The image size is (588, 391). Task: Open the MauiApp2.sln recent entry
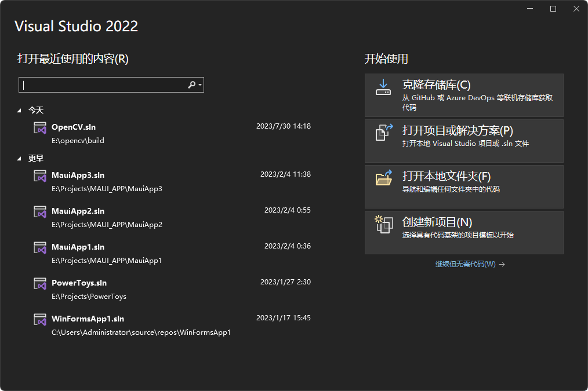171,218
